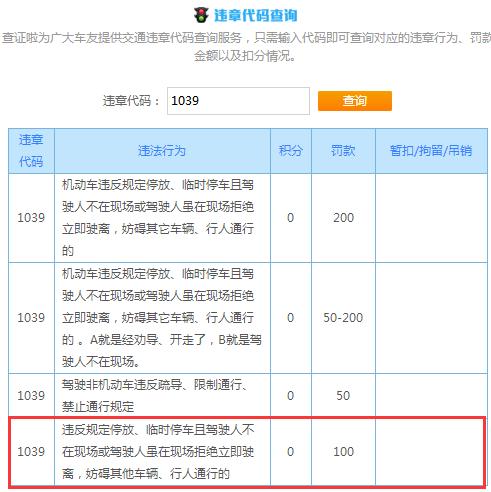Click the 违章代码查询 page title
This screenshot has height=492, width=491.
click(x=255, y=16)
